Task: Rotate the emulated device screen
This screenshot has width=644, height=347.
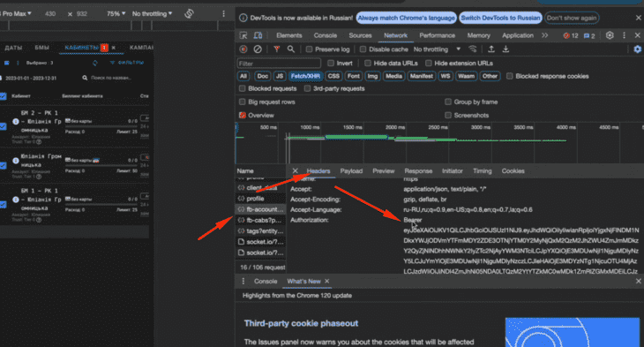Action: (x=189, y=13)
